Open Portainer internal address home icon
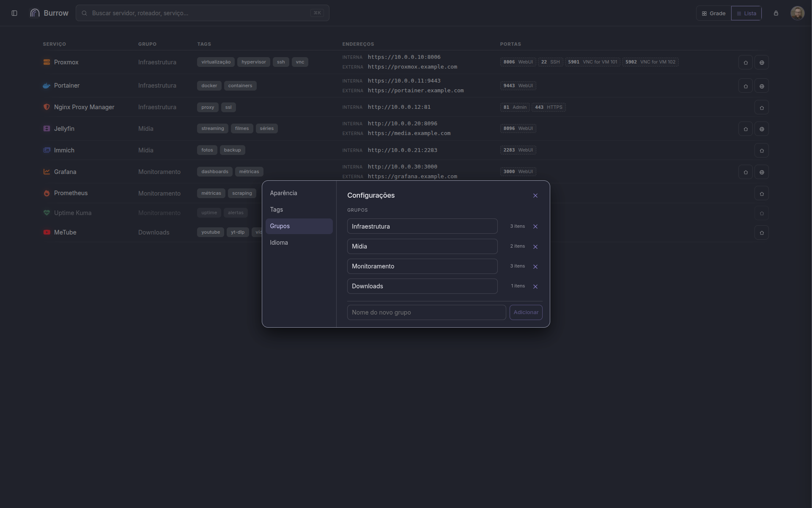 pyautogui.click(x=746, y=86)
